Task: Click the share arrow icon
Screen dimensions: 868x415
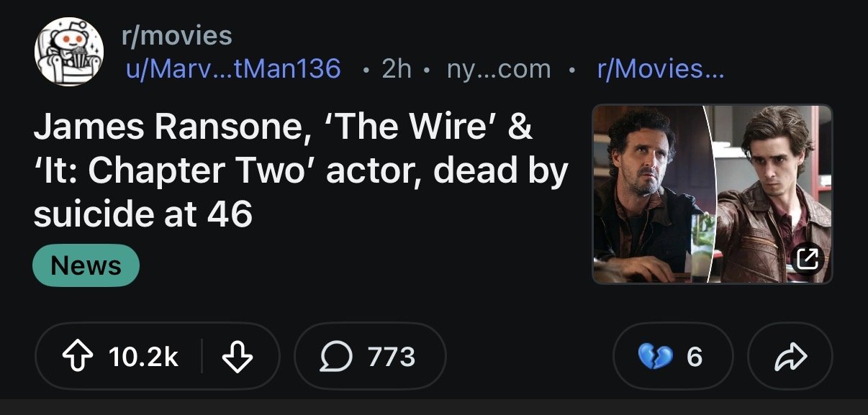Action: [790, 357]
